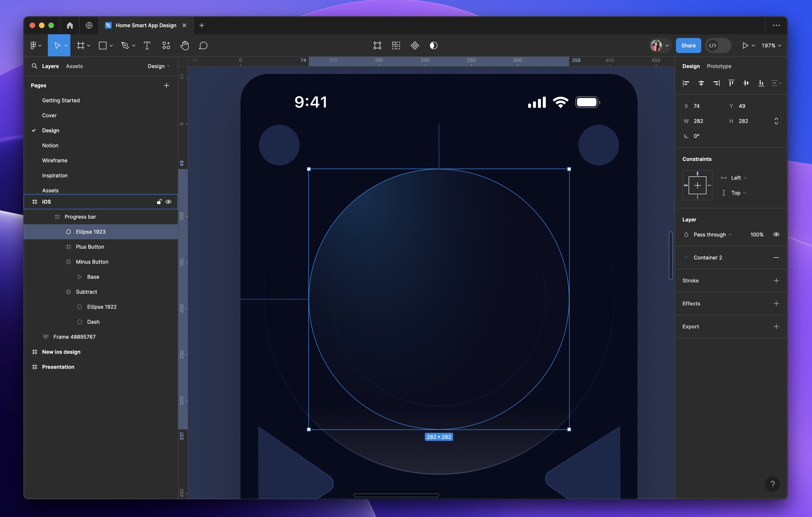Open the help button in the canvas corner
The height and width of the screenshot is (517, 812).
[x=773, y=484]
